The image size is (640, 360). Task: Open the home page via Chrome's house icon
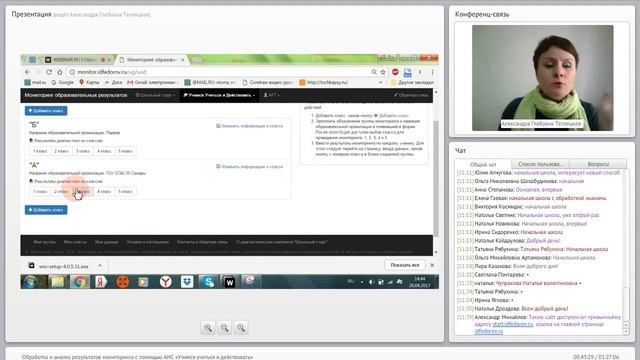pos(60,72)
